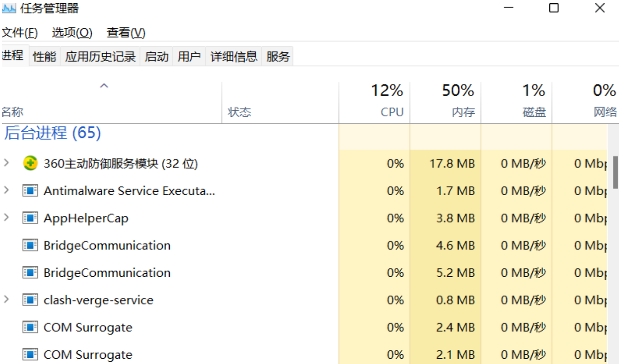
Task: Click the 360 active defense service icon
Action: (30, 163)
